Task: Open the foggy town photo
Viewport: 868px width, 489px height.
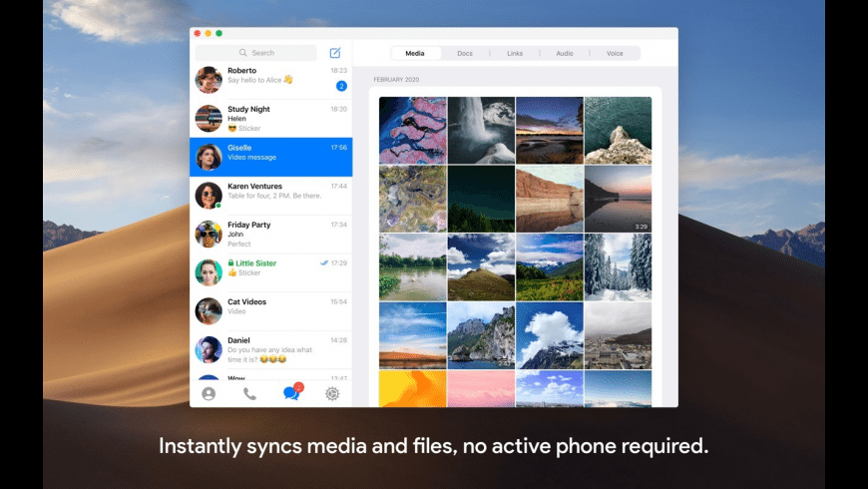Action: click(618, 335)
